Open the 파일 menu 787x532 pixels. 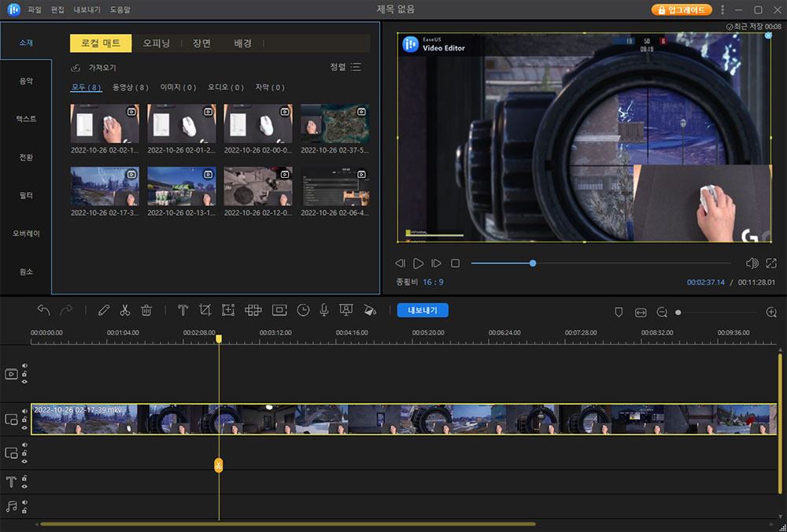pos(35,9)
